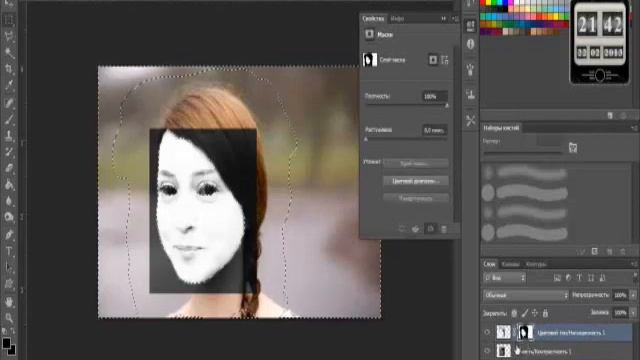Switch to the Наборы кистей tab
The image size is (640, 360).
coord(501,128)
